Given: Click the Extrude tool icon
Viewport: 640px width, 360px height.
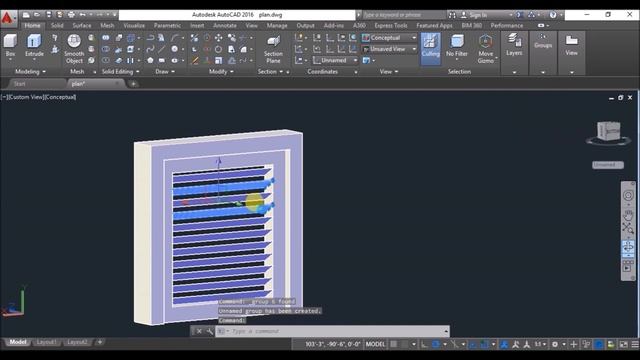Looking at the screenshot, I should point(34,42).
